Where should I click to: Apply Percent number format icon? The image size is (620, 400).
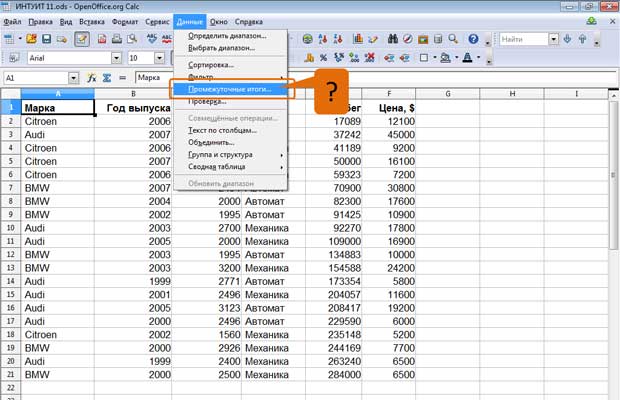coord(323,58)
